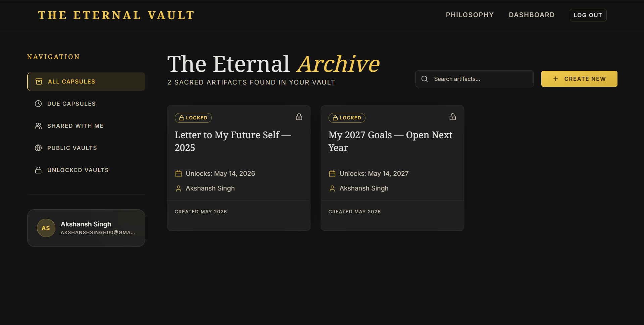The image size is (644, 325).
Task: Focus the Search artifacts input field
Action: [475, 79]
